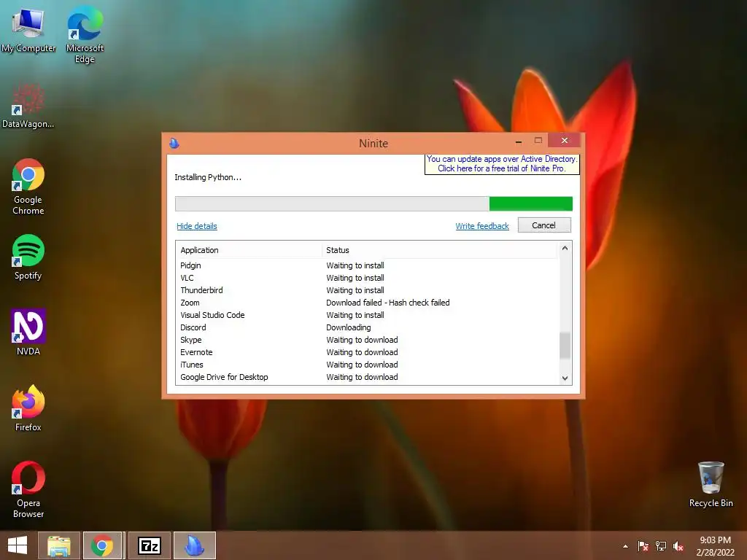Viewport: 747px width, 560px height.
Task: Open File Explorer from the taskbar
Action: point(59,545)
